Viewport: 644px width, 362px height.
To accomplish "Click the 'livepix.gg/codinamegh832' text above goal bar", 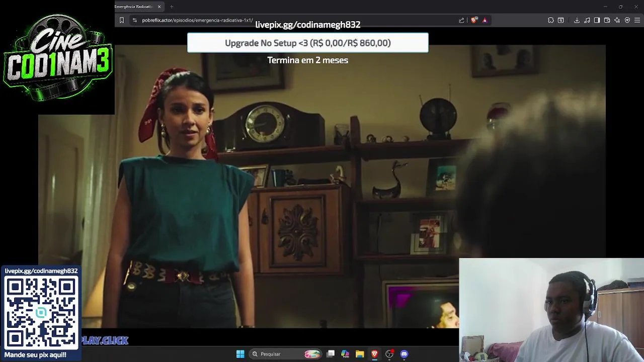I will click(307, 25).
